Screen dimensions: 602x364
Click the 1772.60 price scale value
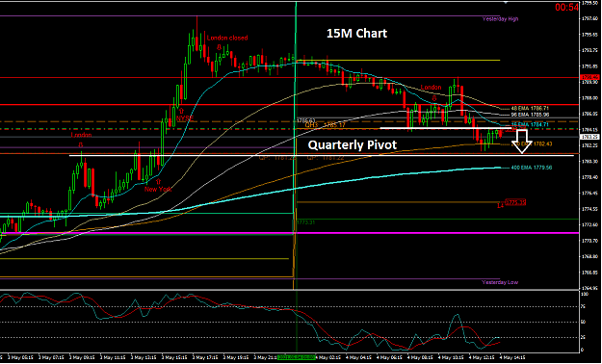tap(590, 225)
